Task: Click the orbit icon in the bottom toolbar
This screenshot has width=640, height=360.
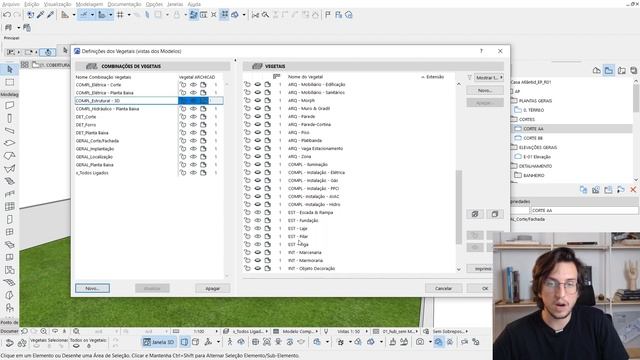Action: click(x=241, y=342)
